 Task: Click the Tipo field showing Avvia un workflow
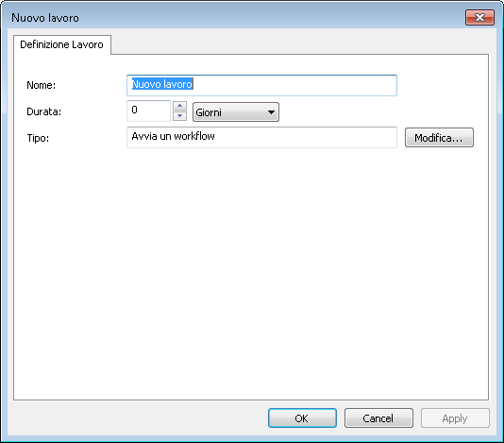261,137
